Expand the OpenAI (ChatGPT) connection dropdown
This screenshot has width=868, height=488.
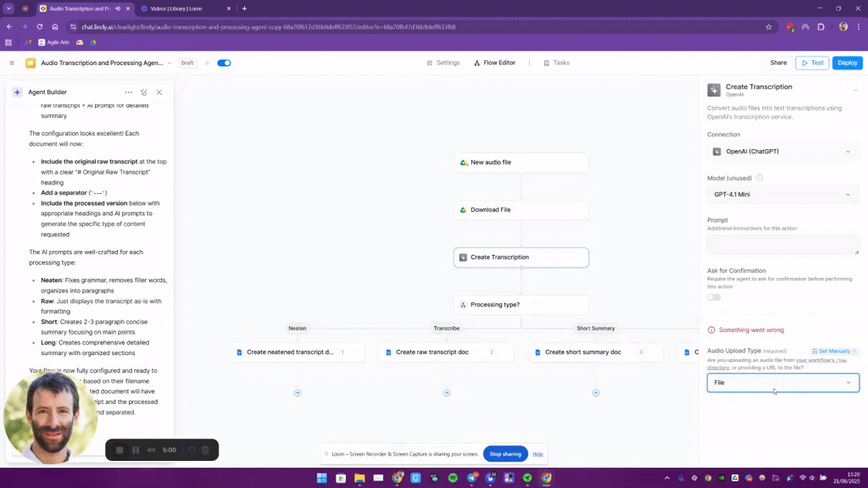coord(782,152)
